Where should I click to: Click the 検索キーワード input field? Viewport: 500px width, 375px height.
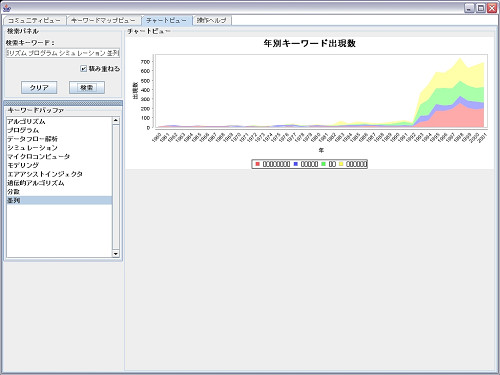point(63,53)
